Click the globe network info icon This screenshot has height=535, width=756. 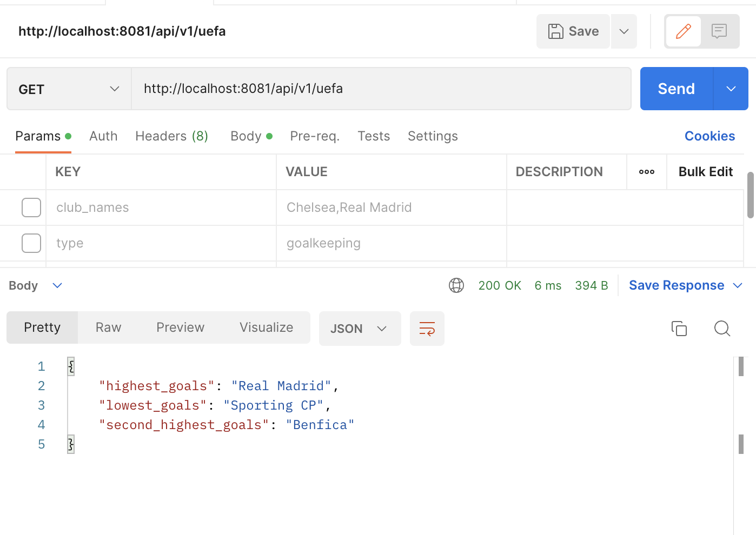[456, 285]
